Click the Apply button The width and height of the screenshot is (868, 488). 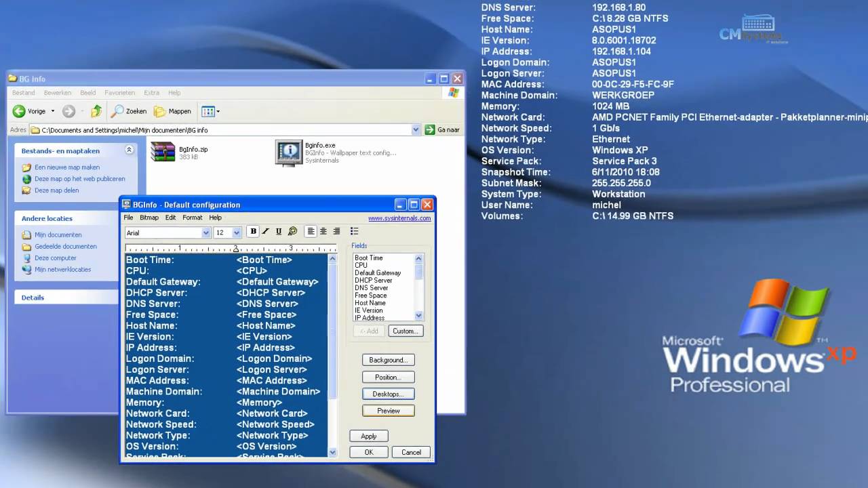click(368, 436)
